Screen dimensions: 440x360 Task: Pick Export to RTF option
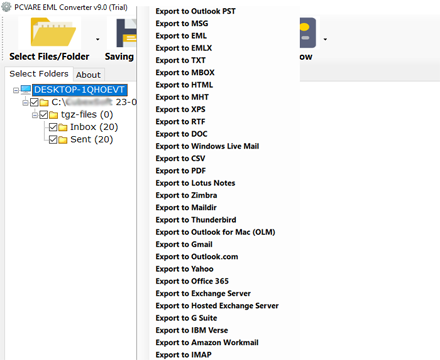click(x=180, y=122)
